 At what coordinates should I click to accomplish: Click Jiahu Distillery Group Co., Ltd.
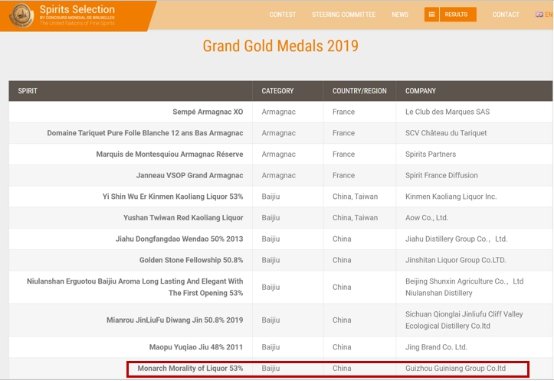pyautogui.click(x=456, y=239)
